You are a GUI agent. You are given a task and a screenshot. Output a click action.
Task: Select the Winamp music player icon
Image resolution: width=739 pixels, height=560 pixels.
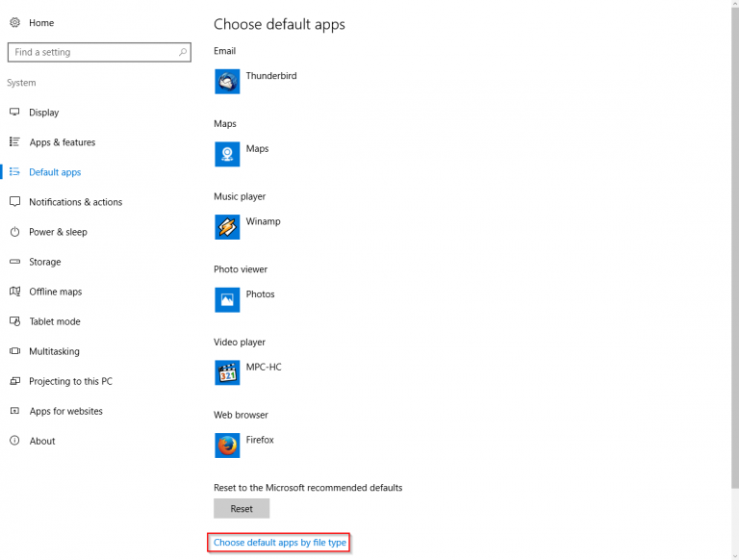click(227, 227)
